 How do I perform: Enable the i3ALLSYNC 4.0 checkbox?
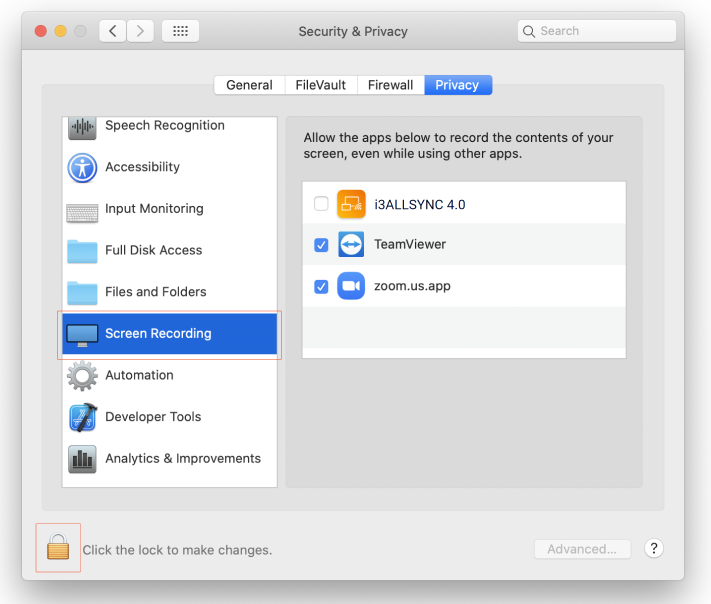(x=321, y=204)
